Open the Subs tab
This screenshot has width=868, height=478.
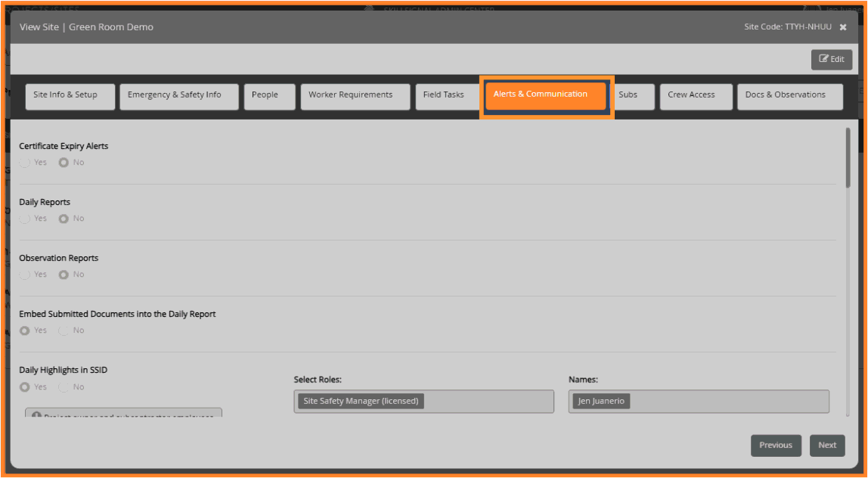633,96
